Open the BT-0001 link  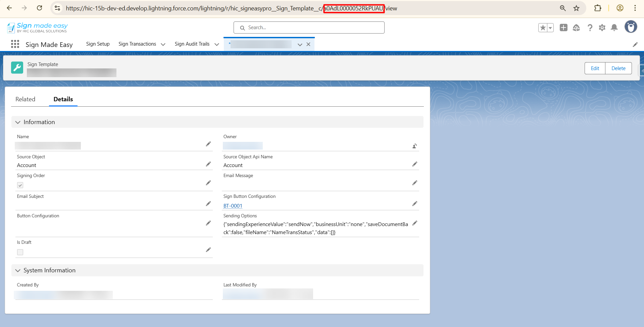point(233,206)
